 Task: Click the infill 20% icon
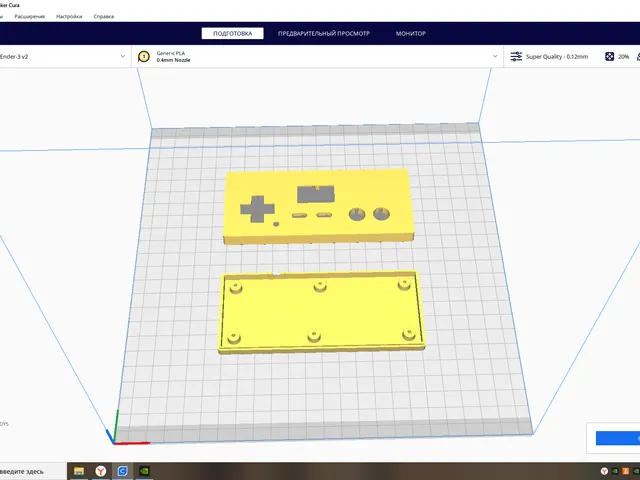click(609, 56)
